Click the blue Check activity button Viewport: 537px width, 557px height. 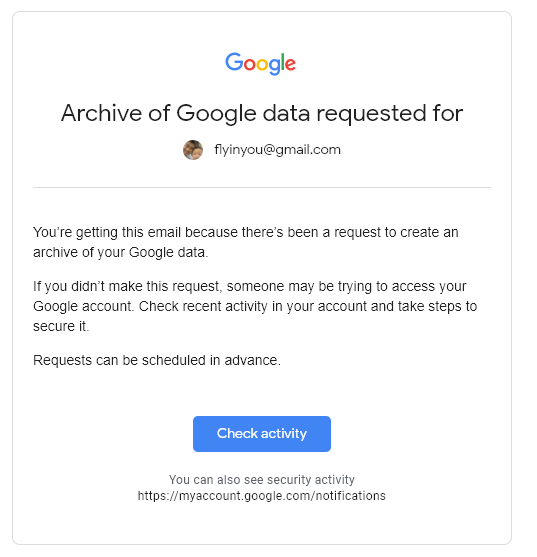(262, 434)
